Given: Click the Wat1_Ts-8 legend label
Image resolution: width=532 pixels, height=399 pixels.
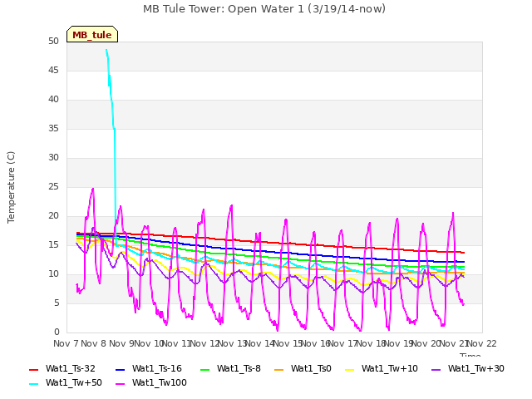Looking at the screenshot, I should (x=239, y=369).
